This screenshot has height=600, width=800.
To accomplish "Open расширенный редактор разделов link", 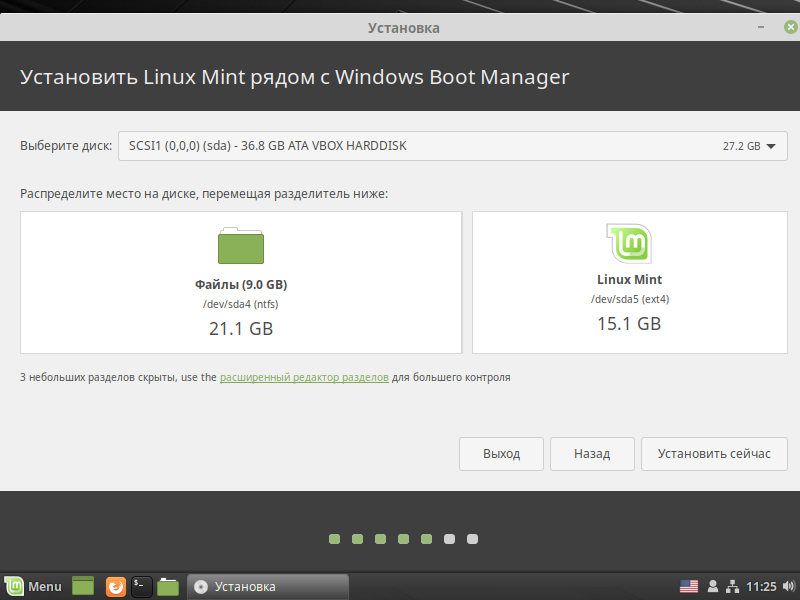I will [x=304, y=378].
